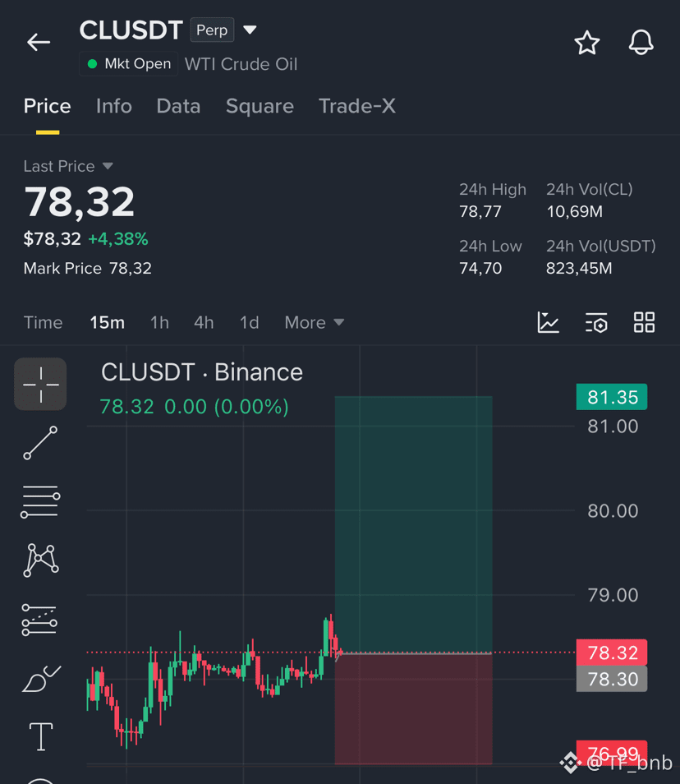
Task: Open the More timeframes dropdown
Action: [315, 322]
